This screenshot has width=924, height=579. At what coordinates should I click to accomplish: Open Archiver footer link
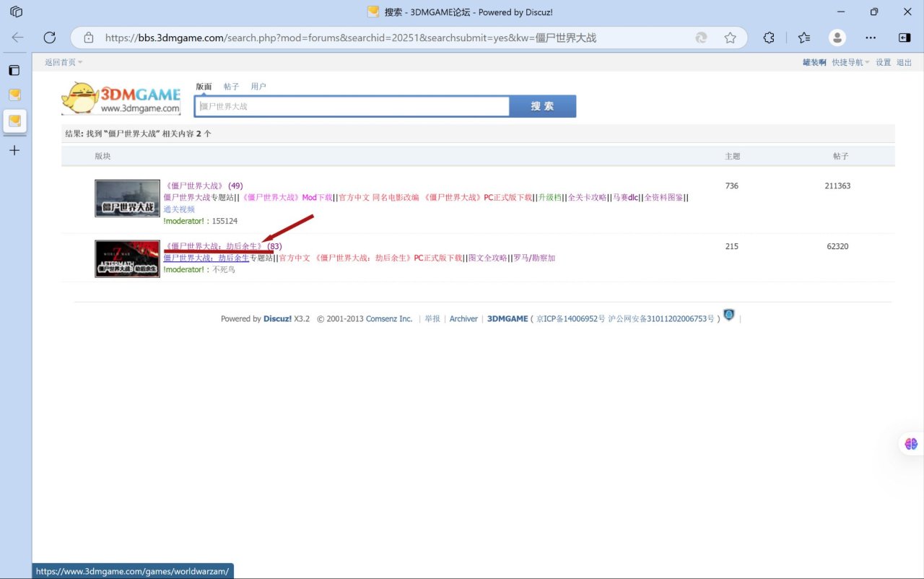click(463, 318)
